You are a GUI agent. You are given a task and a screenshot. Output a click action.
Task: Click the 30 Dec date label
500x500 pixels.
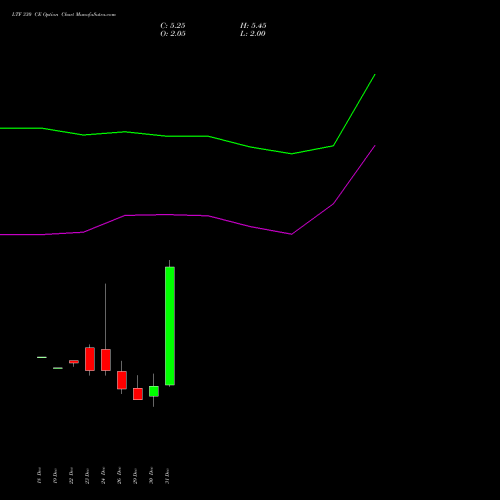pyautogui.click(x=151, y=476)
